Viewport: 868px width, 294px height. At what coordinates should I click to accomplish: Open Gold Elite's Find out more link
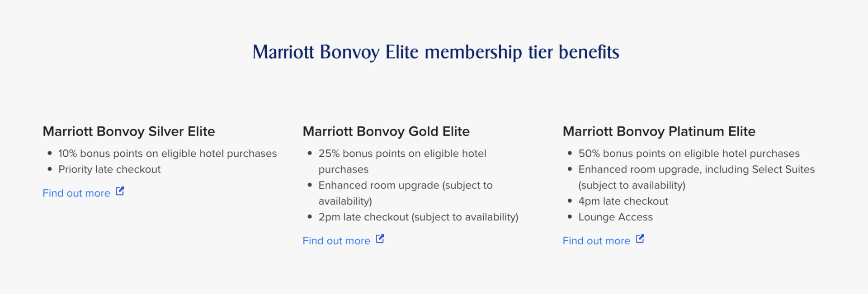[336, 240]
